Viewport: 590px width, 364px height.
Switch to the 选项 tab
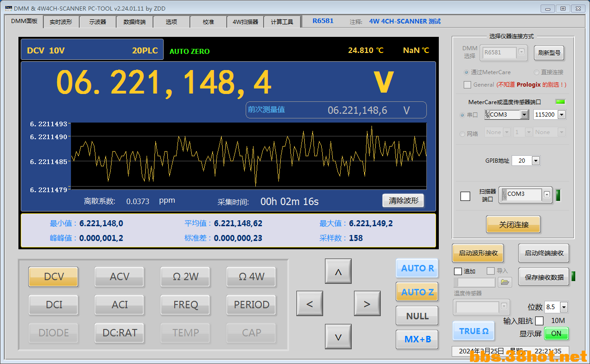171,22
